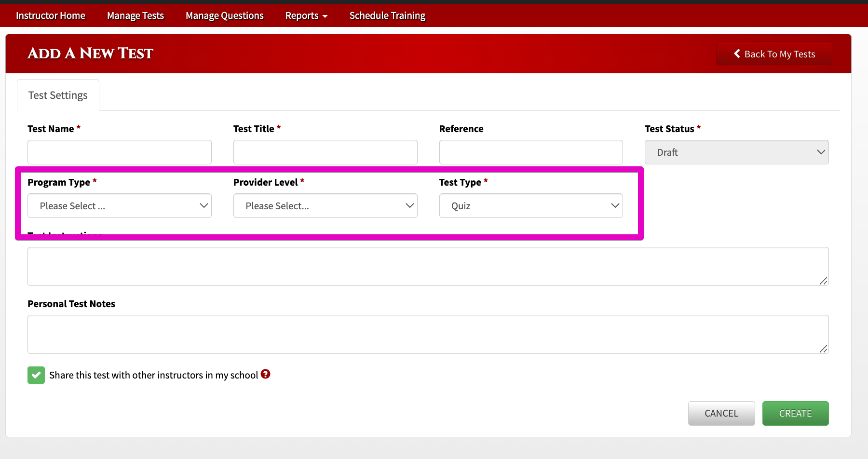Click the back chevron on Back To My Tests
The width and height of the screenshot is (868, 459).
[736, 54]
